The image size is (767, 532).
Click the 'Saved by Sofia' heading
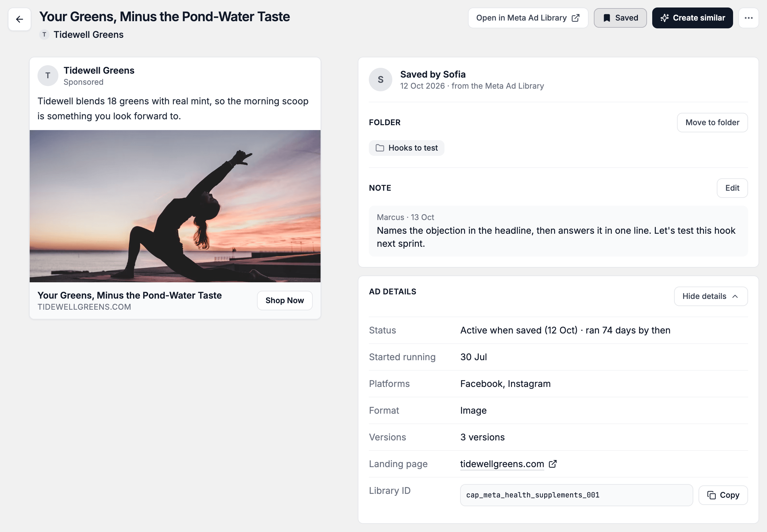click(x=432, y=74)
